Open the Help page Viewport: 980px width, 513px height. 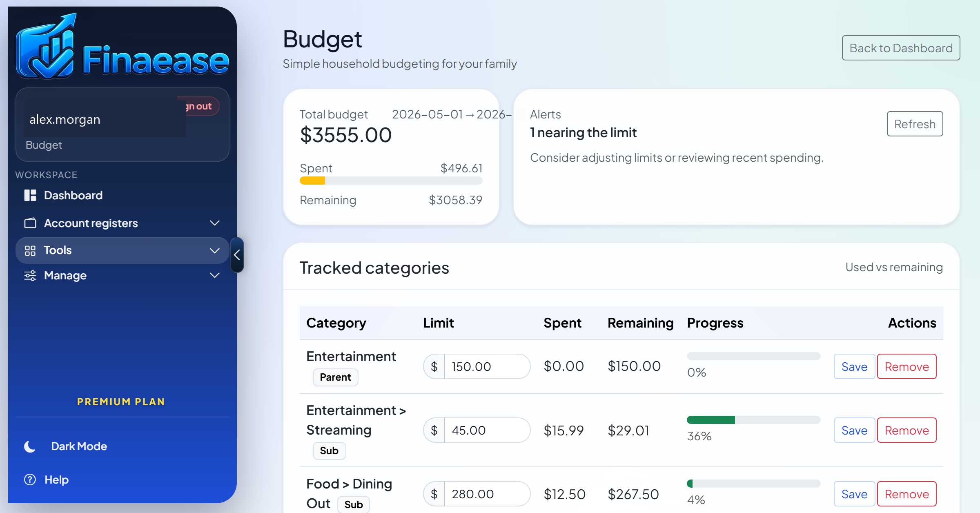point(56,480)
